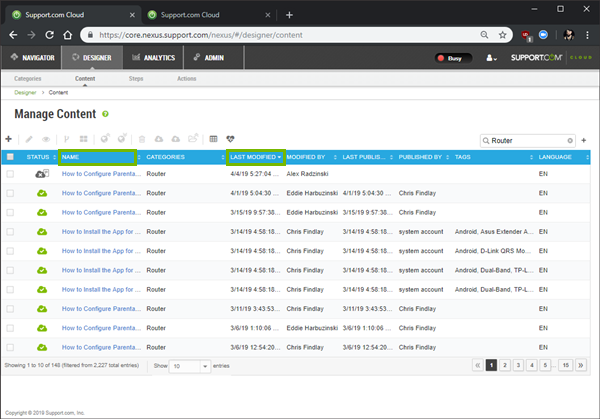Click the add new content plus icon
The height and width of the screenshot is (419, 600).
coord(8,139)
